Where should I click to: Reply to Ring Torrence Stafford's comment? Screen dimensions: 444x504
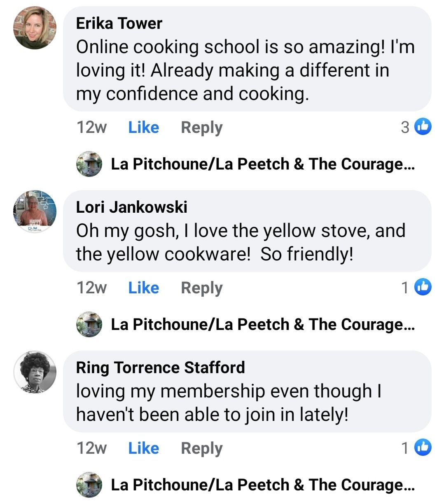point(201,448)
